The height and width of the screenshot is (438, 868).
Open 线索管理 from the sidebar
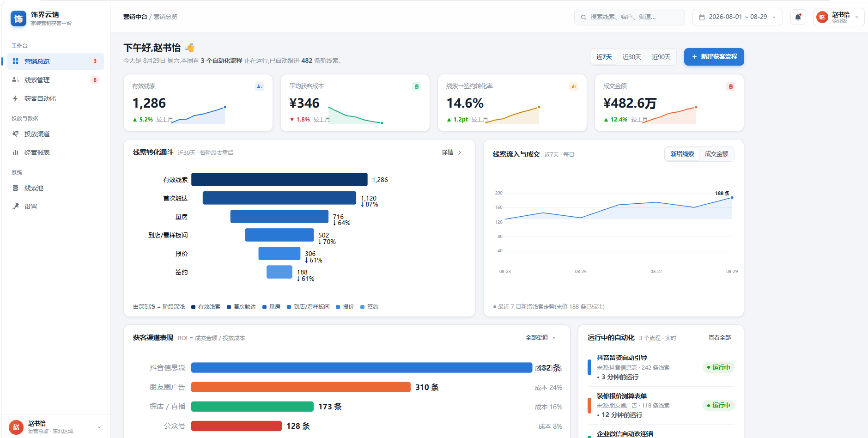(55, 80)
